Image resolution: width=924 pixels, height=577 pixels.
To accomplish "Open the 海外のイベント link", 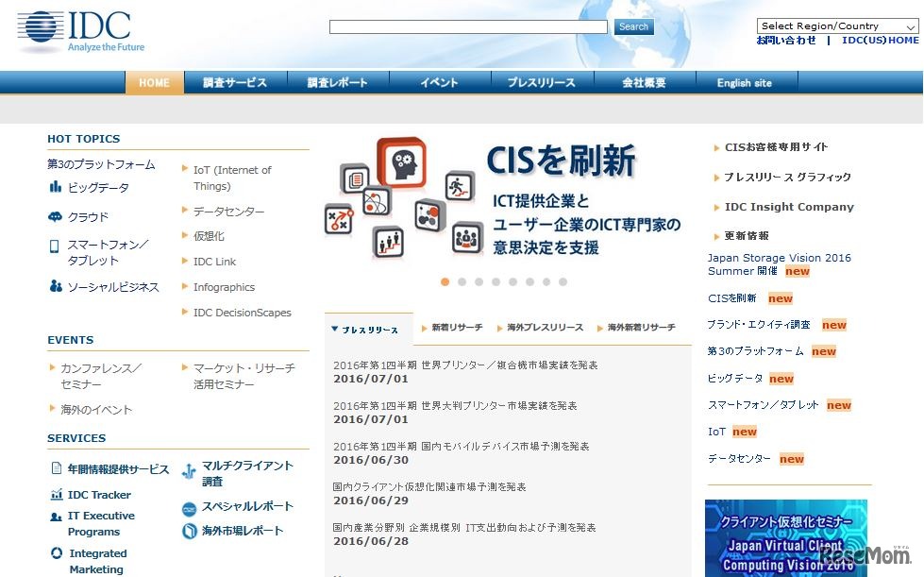I will coord(96,409).
